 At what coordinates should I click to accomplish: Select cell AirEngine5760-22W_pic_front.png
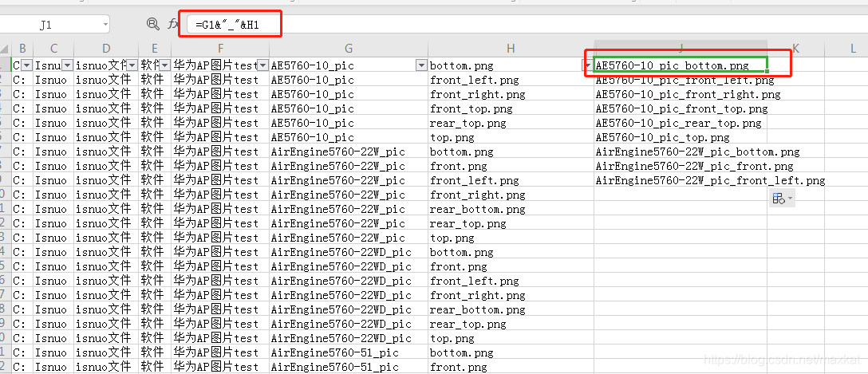coord(681,166)
